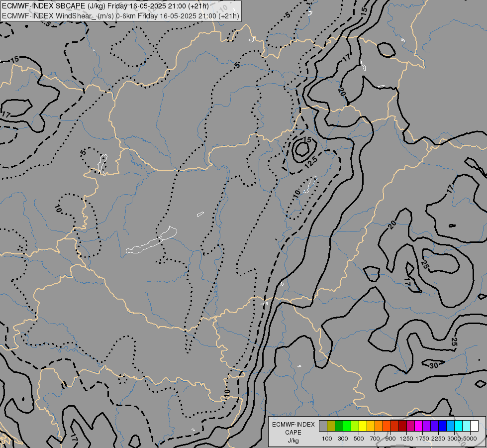Viewport: 487px width, 448px height.
Task: Click the gray swatch in the CAPE legend
Action: (323, 426)
